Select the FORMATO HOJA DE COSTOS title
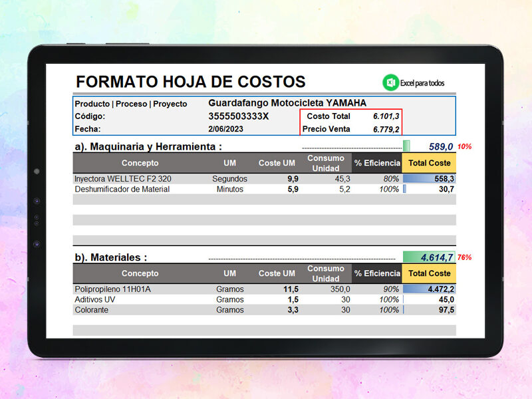This screenshot has width=532, height=399. click(191, 82)
